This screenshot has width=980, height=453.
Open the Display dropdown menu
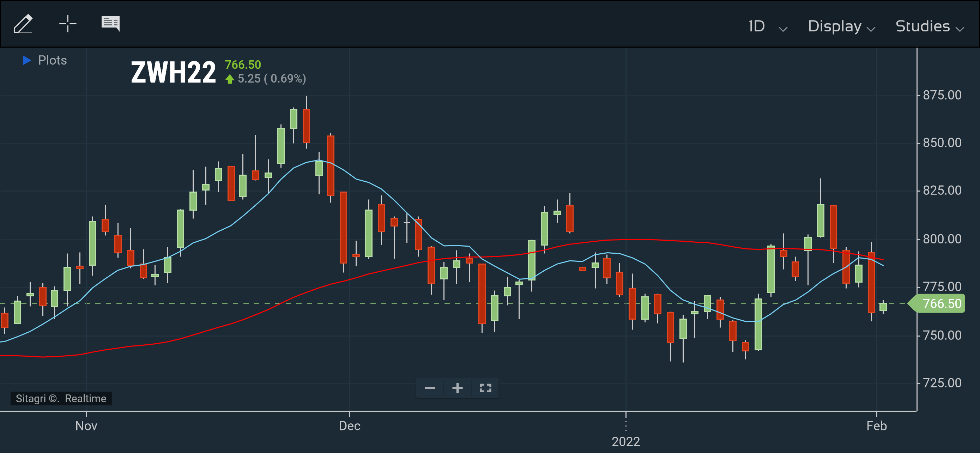pyautogui.click(x=841, y=26)
